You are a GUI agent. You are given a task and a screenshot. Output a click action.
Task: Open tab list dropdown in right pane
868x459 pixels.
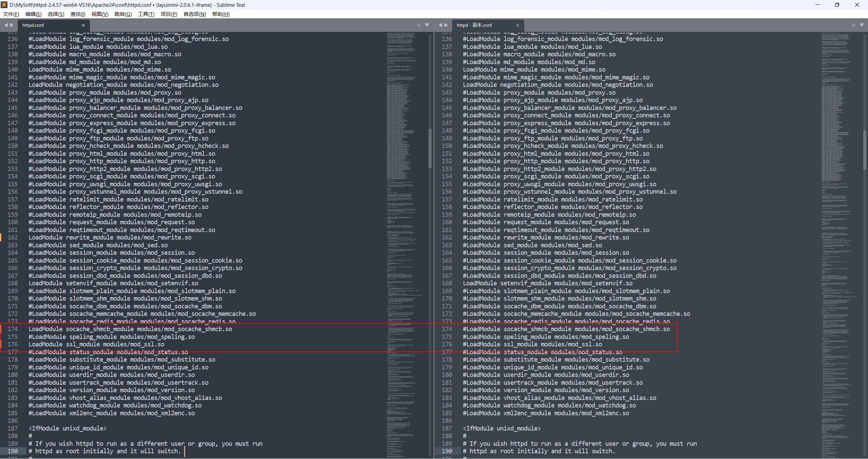pyautogui.click(x=862, y=25)
